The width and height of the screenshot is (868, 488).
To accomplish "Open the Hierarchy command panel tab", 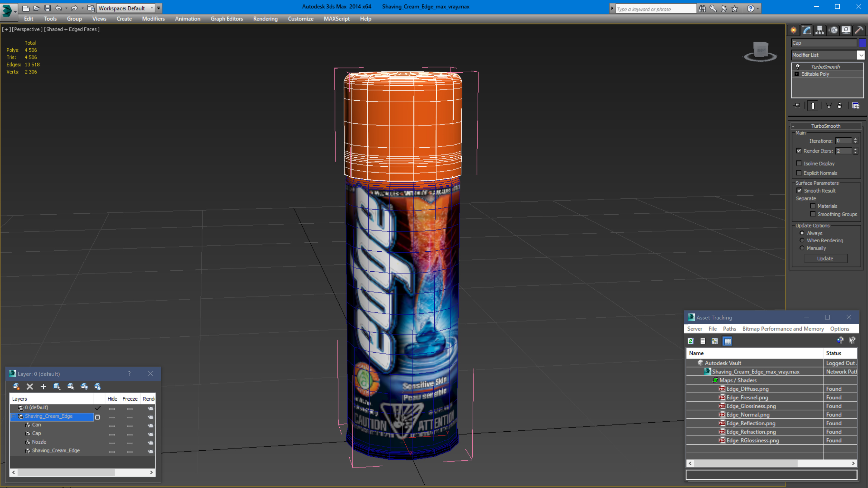I will point(819,30).
